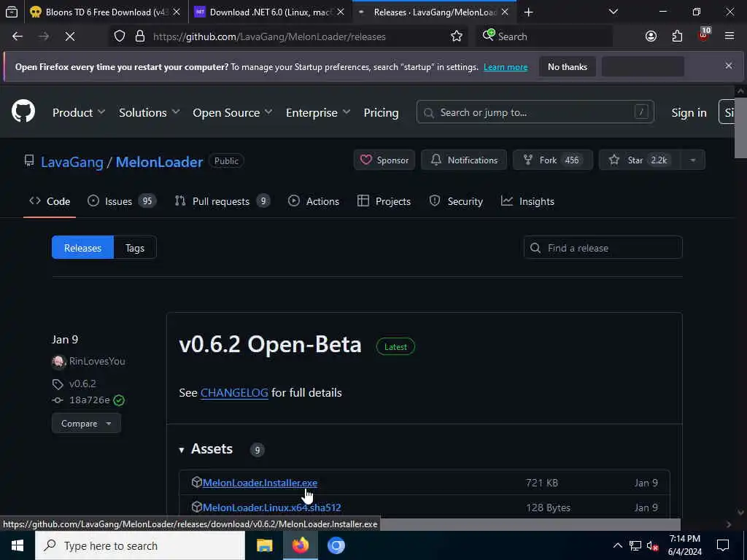747x560 pixels.
Task: Click the Sponsor button
Action: [x=384, y=160]
